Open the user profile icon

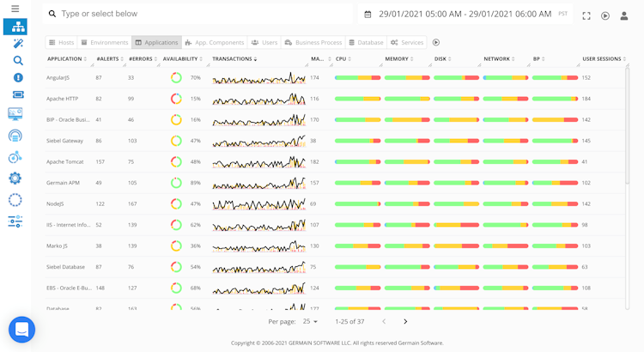(x=624, y=15)
